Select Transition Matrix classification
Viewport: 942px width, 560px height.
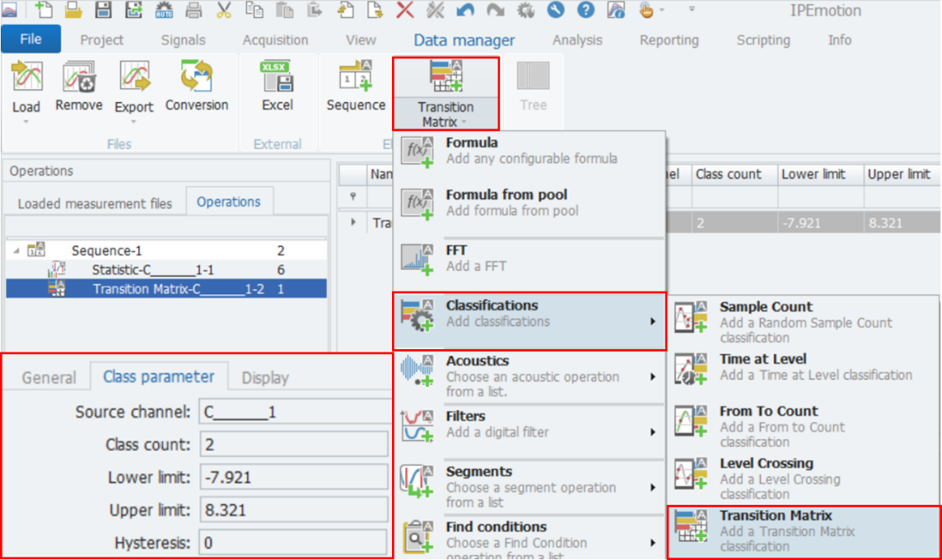click(803, 531)
